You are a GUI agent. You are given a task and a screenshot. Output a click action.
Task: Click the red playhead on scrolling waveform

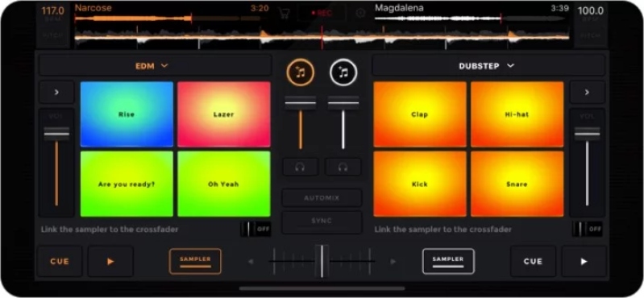(x=322, y=38)
